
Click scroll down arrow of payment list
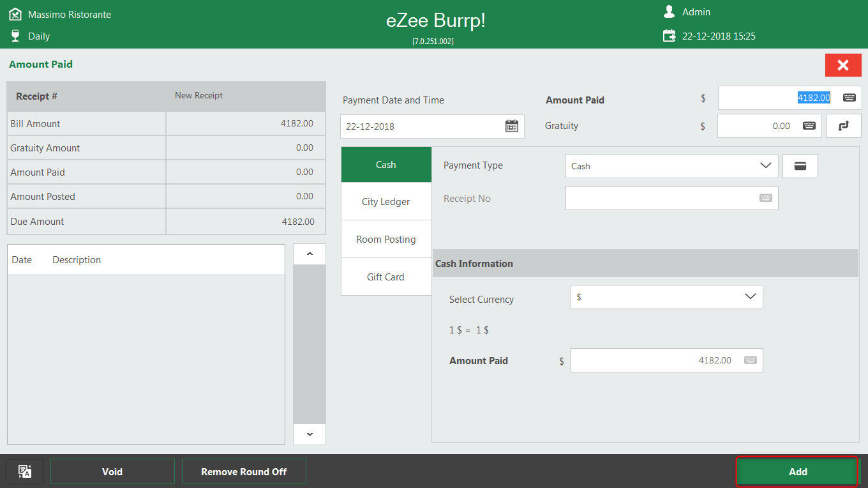tap(310, 434)
